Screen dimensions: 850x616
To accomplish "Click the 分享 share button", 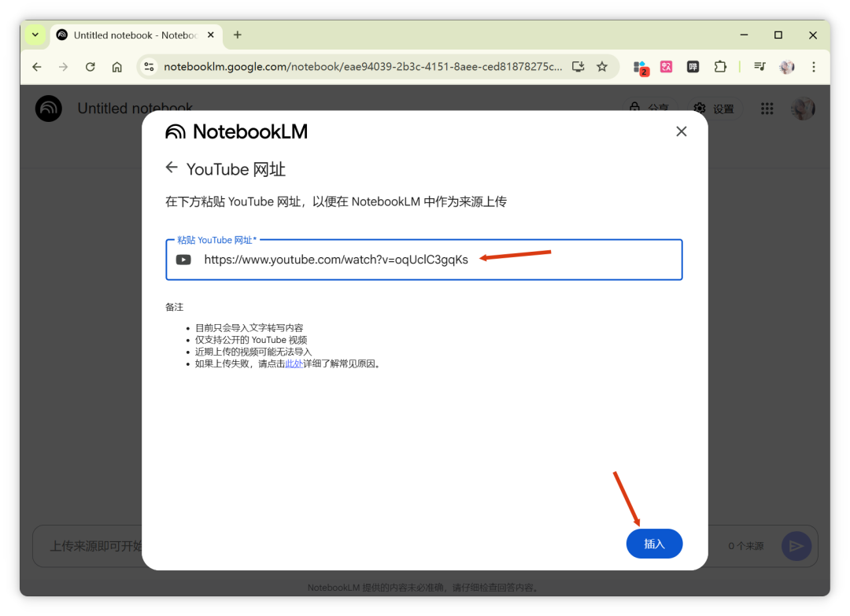I will pos(649,109).
